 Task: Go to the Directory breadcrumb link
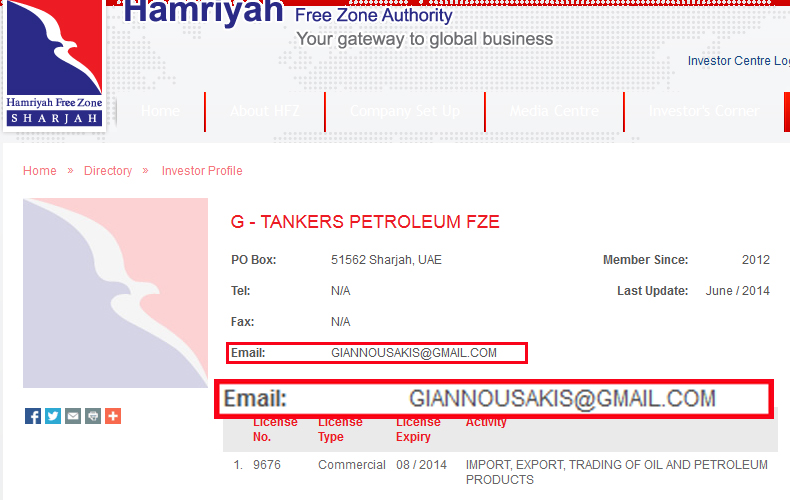108,171
